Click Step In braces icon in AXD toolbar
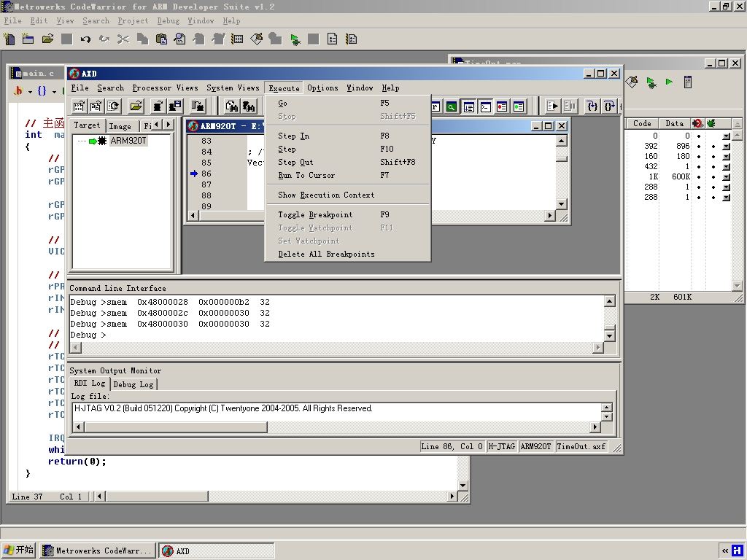Viewport: 747px width, 560px height. pos(592,106)
